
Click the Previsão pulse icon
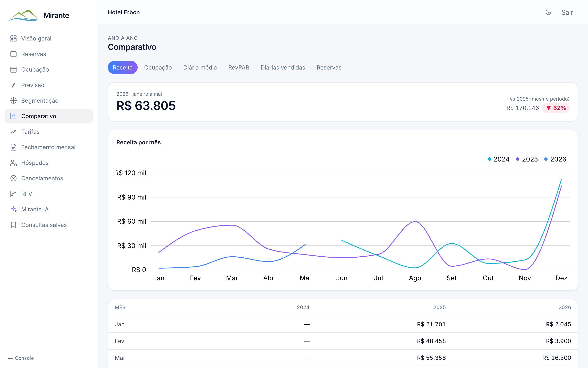[x=13, y=85]
